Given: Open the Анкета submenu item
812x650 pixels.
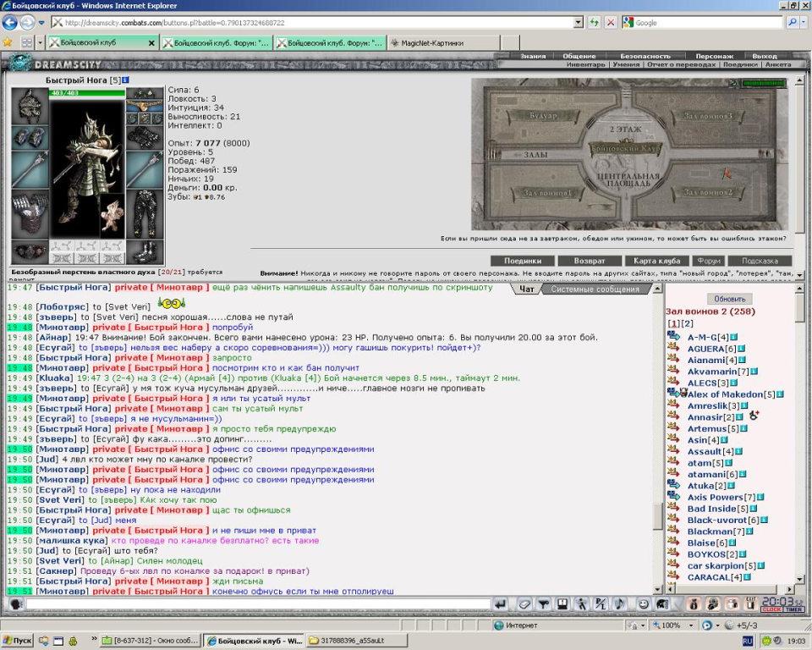Looking at the screenshot, I should pos(778,65).
